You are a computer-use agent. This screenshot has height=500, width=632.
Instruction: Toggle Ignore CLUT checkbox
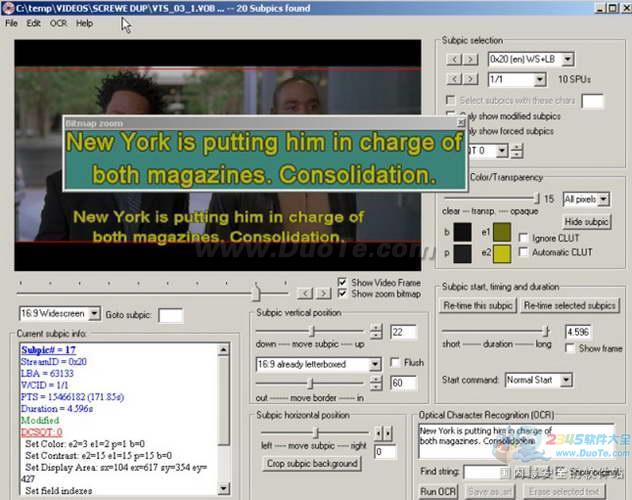(523, 238)
